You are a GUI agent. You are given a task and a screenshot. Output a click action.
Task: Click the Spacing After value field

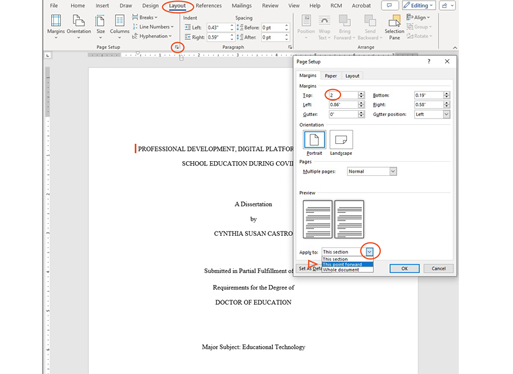coord(272,37)
